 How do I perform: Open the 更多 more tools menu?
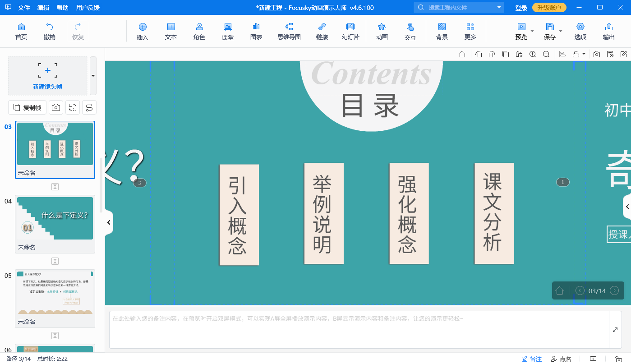point(470,32)
